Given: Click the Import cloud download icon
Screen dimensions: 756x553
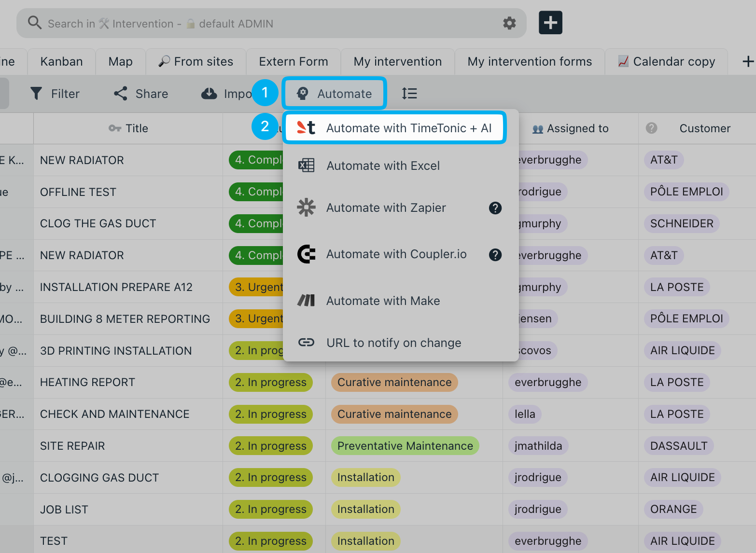Looking at the screenshot, I should click(x=209, y=94).
